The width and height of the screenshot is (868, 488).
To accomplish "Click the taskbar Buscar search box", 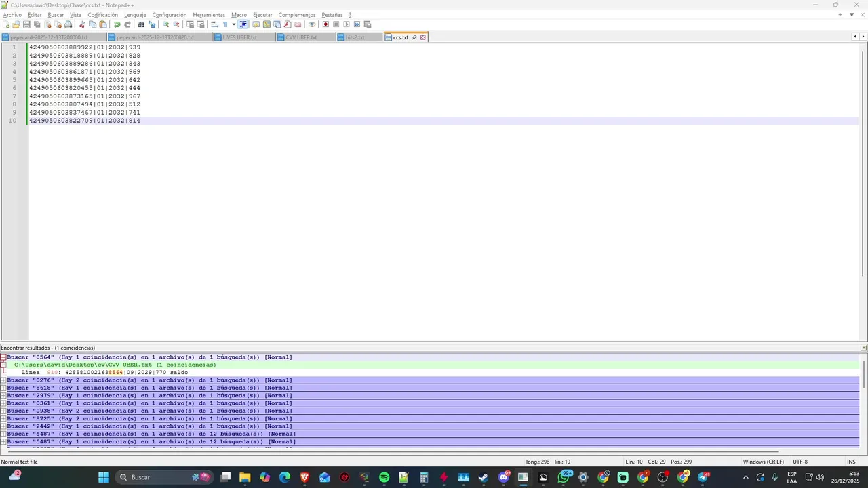I will (x=164, y=477).
